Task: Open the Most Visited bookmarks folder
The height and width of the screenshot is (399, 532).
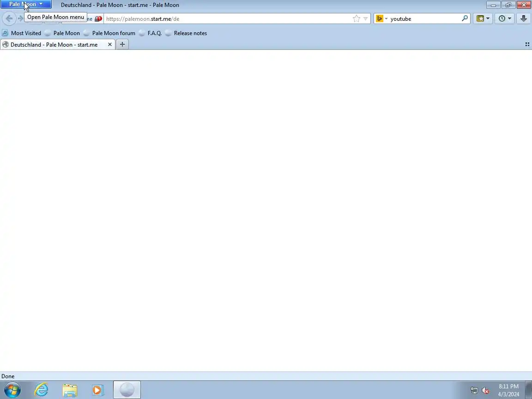Action: (x=21, y=33)
